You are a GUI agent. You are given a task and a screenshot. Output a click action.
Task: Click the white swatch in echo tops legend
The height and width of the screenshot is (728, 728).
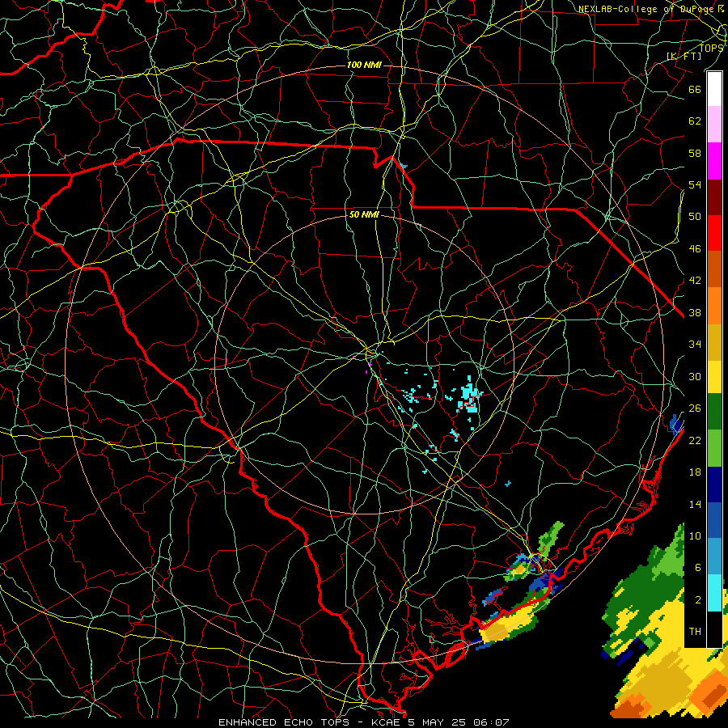(x=714, y=89)
